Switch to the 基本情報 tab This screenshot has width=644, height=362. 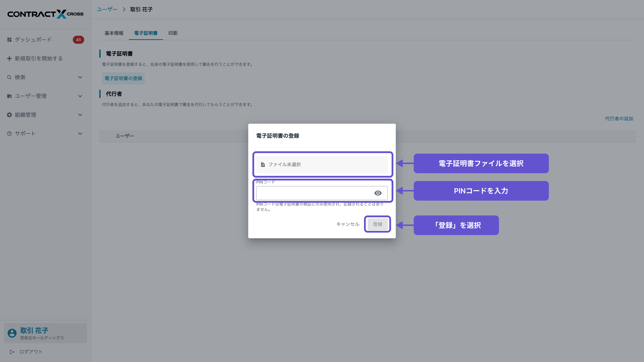114,33
